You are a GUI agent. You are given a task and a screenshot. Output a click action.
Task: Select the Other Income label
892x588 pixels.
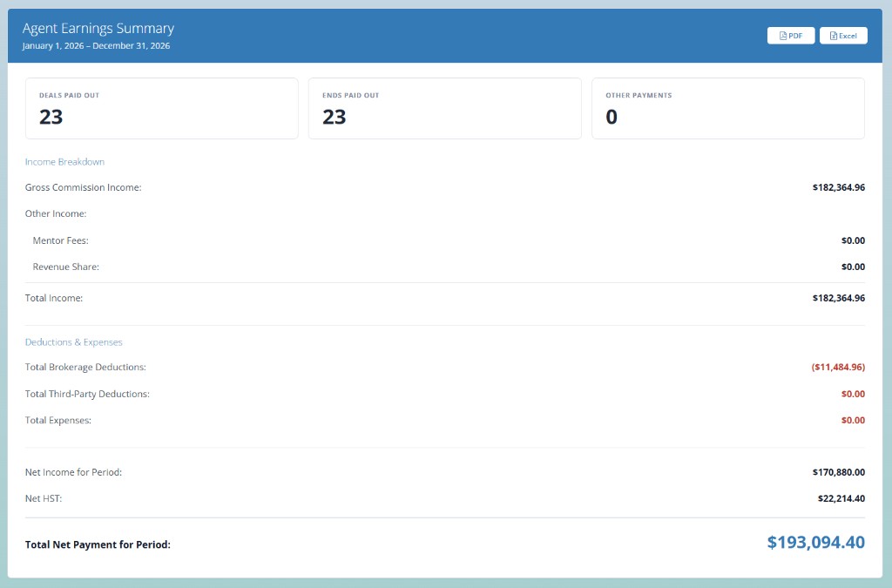56,213
